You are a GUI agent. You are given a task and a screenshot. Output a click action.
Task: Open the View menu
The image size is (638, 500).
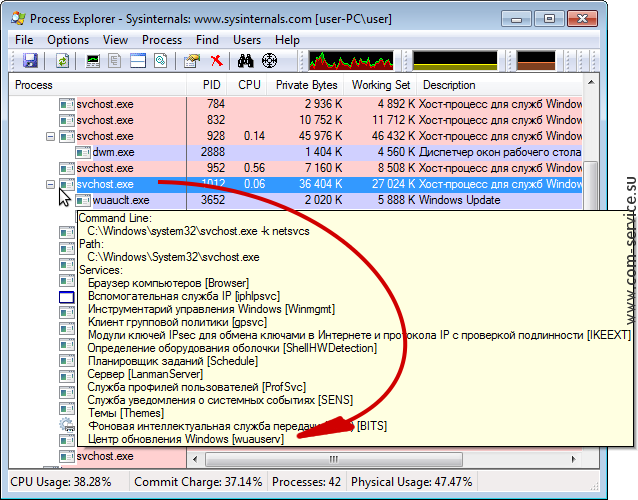(x=115, y=40)
